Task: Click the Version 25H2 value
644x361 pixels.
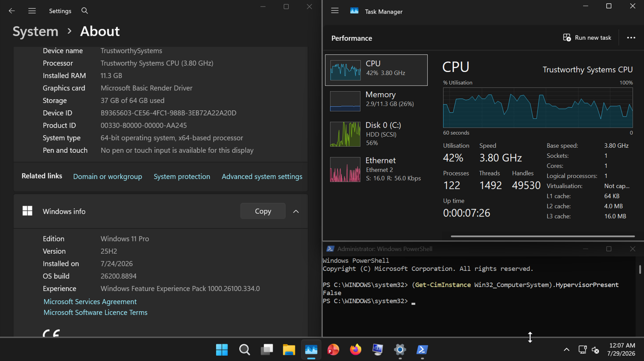Action: pyautogui.click(x=109, y=251)
